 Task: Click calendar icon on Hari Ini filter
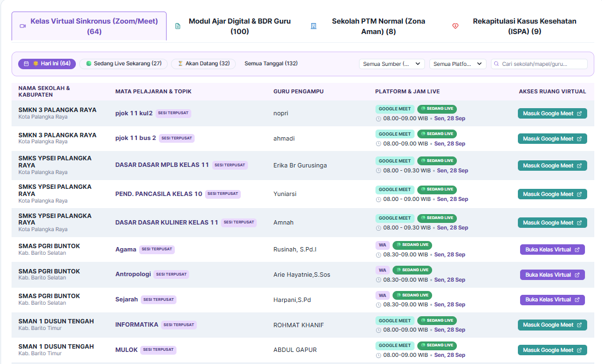pyautogui.click(x=26, y=64)
